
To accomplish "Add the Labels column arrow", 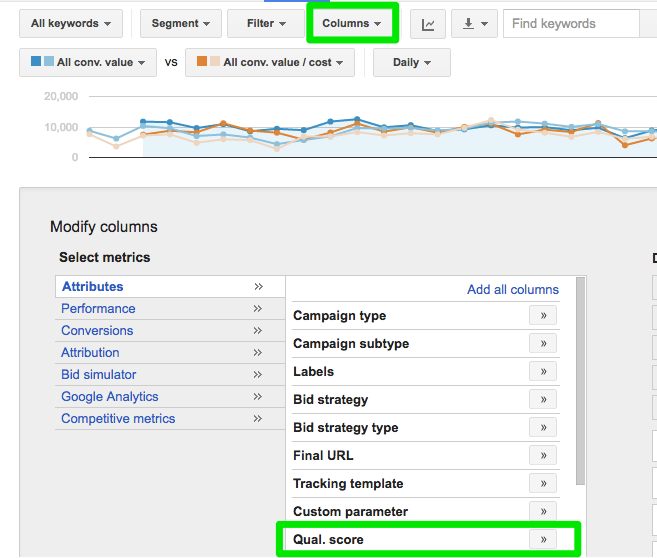I will click(x=543, y=372).
